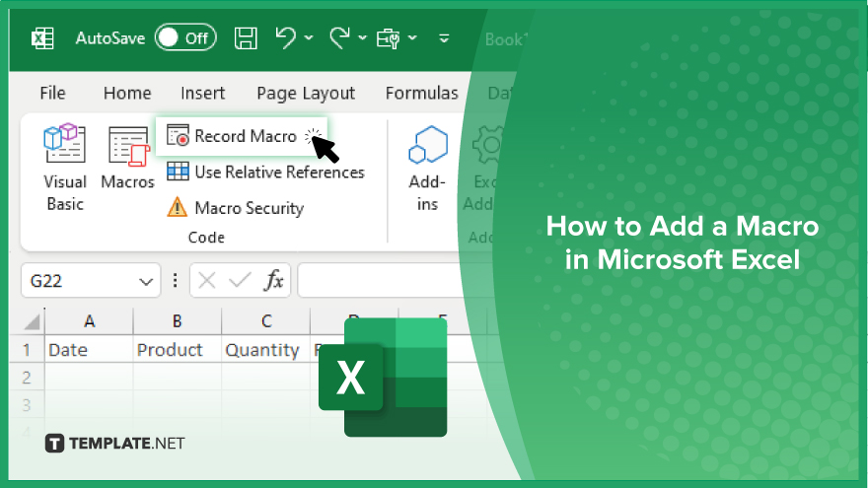The image size is (868, 488).
Task: Click the Record Macro red dot icon
Action: click(179, 136)
